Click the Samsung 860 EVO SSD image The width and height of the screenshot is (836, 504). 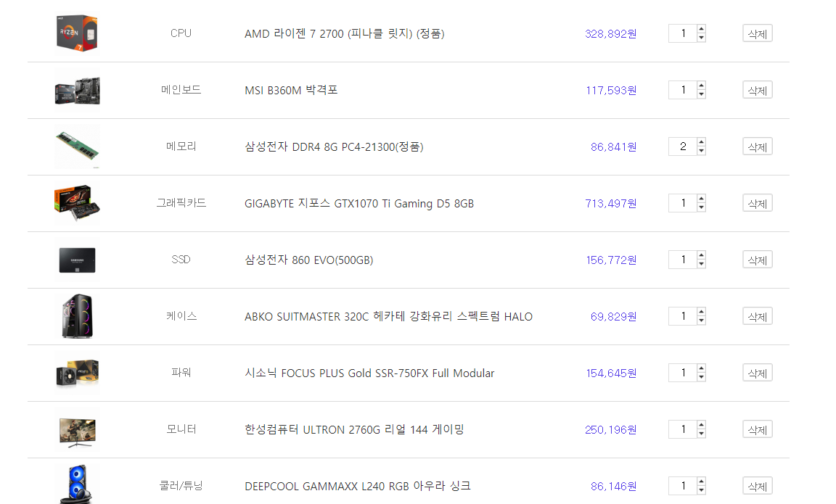(x=77, y=260)
